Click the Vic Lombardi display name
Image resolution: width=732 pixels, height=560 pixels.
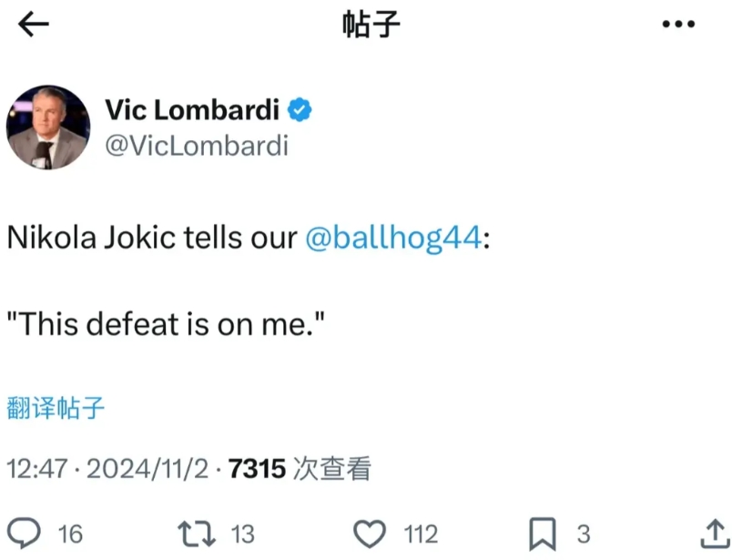(191, 110)
